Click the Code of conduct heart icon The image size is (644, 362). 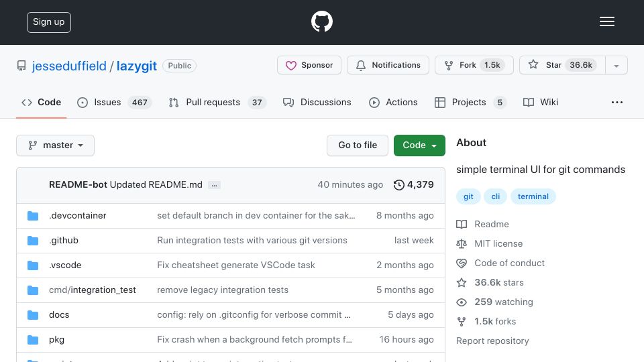click(x=462, y=263)
